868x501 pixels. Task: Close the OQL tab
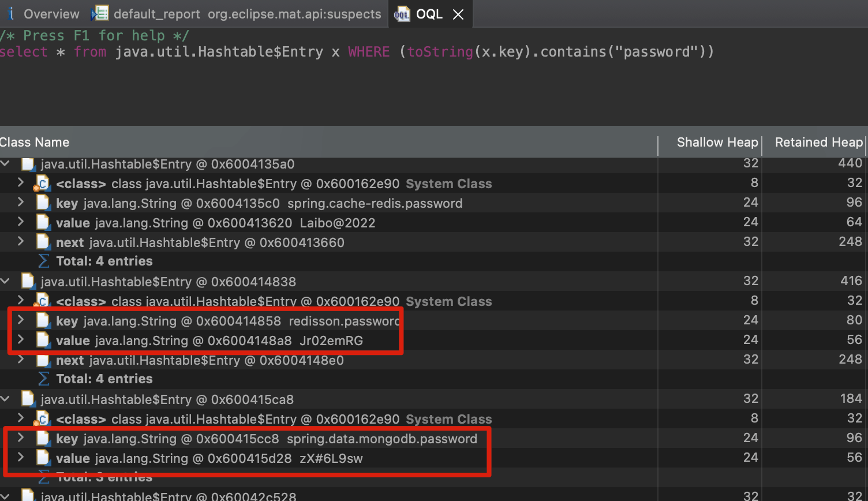click(x=458, y=14)
